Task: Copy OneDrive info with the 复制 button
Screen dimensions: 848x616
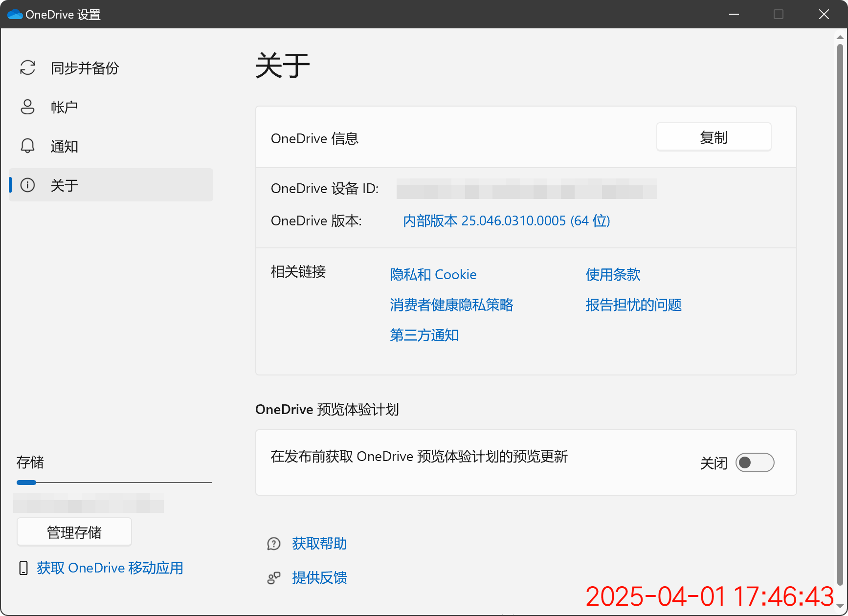Action: (714, 137)
